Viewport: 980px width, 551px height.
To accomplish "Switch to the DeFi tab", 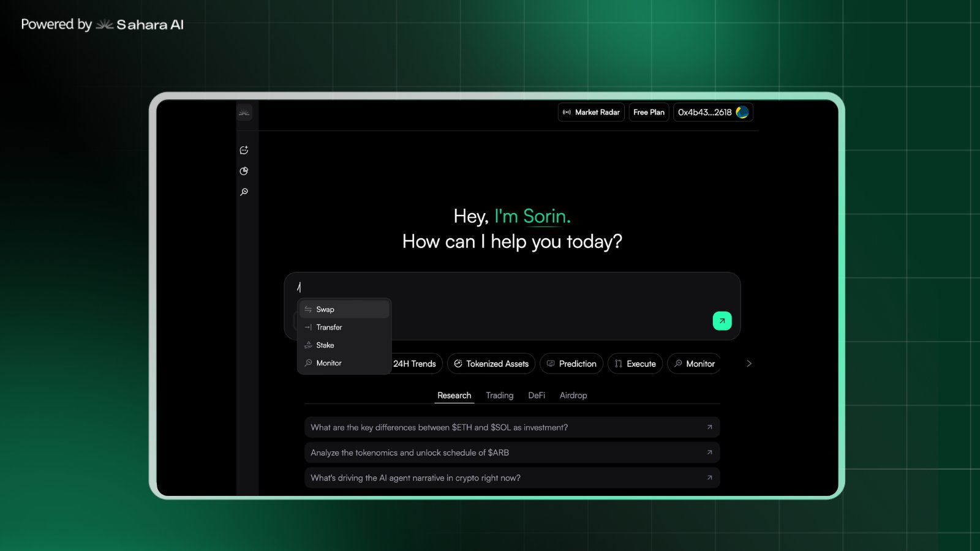I will click(537, 395).
